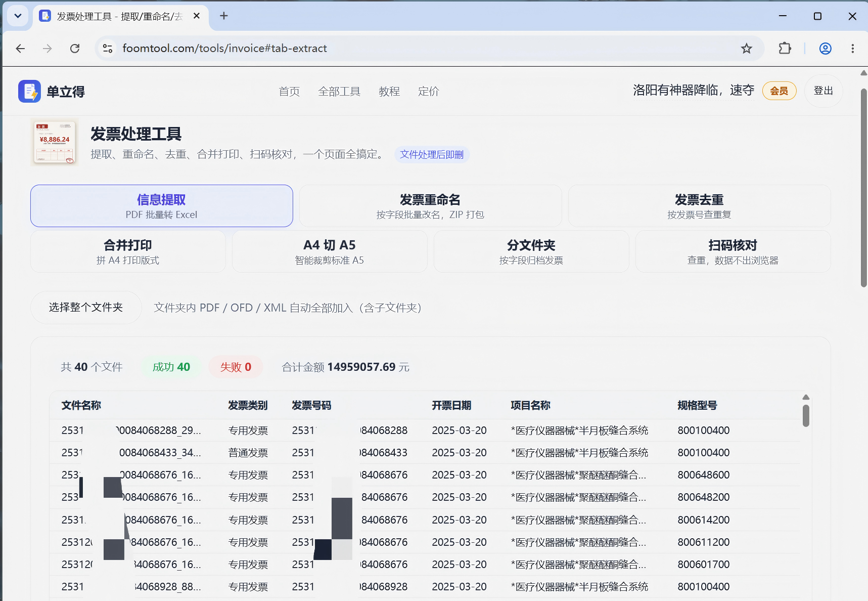Switch to the 扫码核对 tab

pos(733,251)
